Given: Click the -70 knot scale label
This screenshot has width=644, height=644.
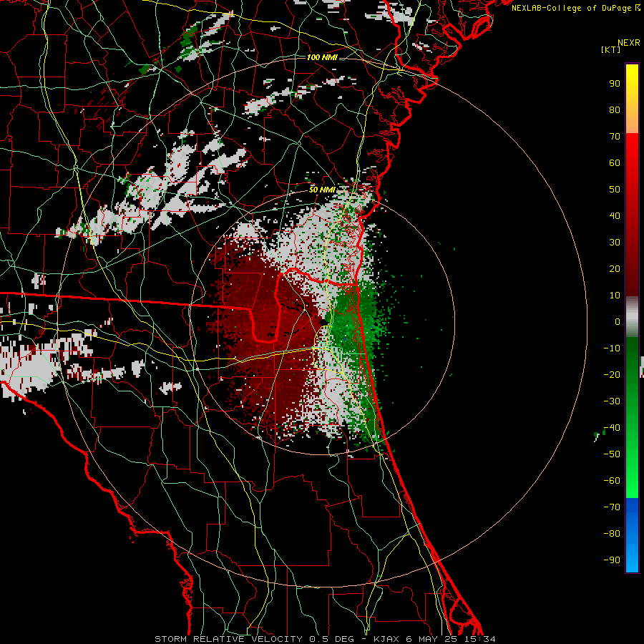Looking at the screenshot, I should click(612, 507).
